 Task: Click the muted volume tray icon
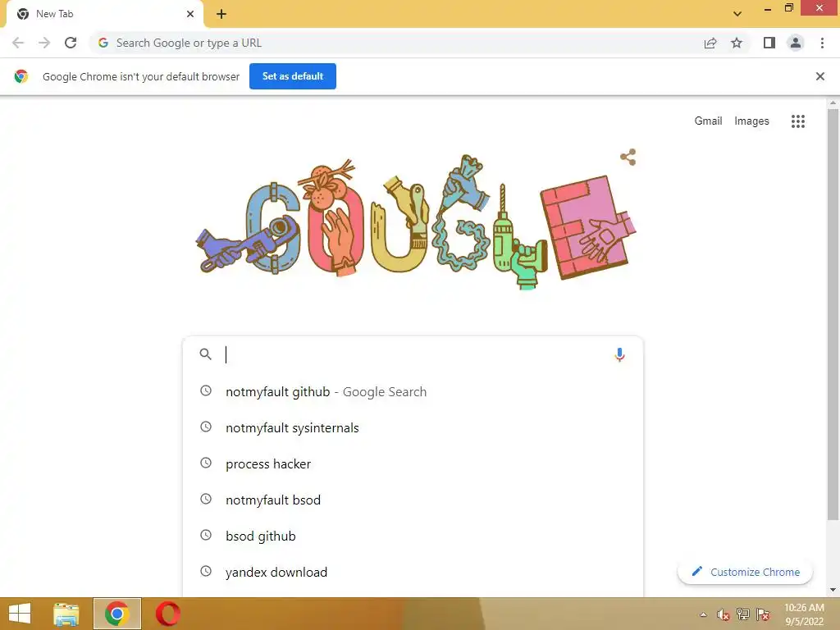click(724, 614)
